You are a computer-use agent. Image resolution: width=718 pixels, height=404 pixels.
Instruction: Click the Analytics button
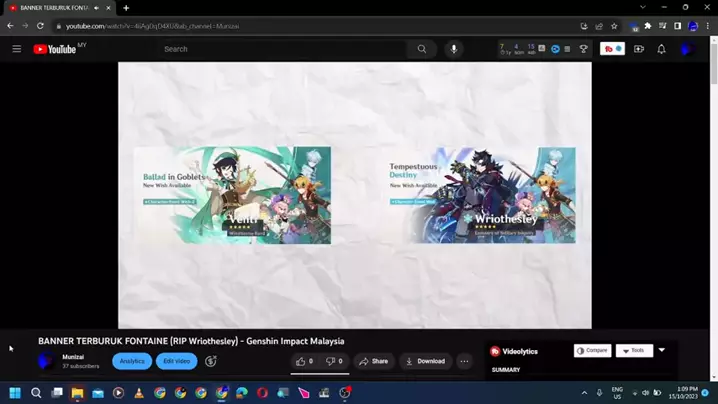pos(132,361)
